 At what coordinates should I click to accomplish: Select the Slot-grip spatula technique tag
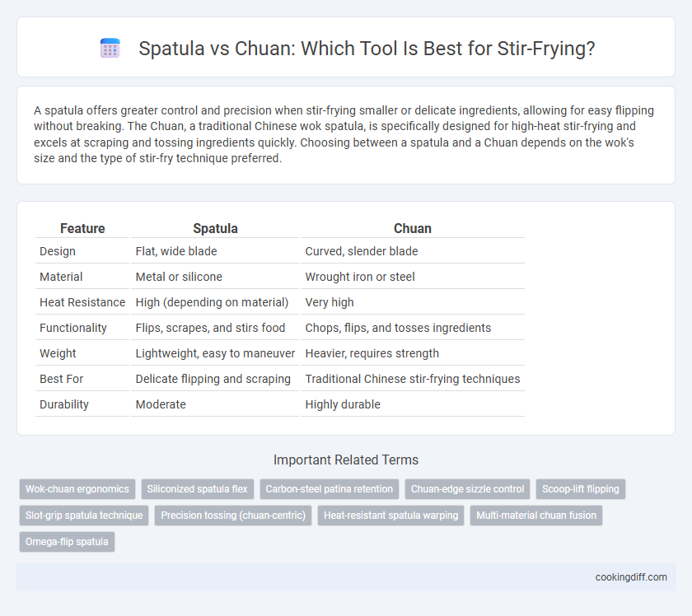84,515
